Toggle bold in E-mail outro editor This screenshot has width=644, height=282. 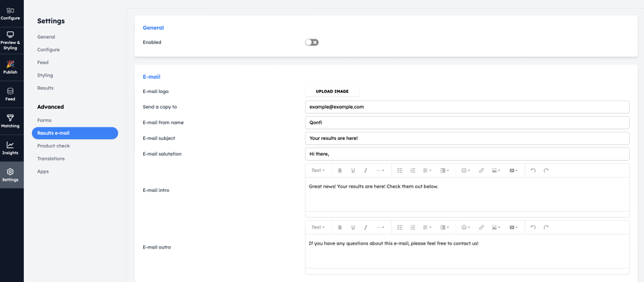[x=340, y=228]
